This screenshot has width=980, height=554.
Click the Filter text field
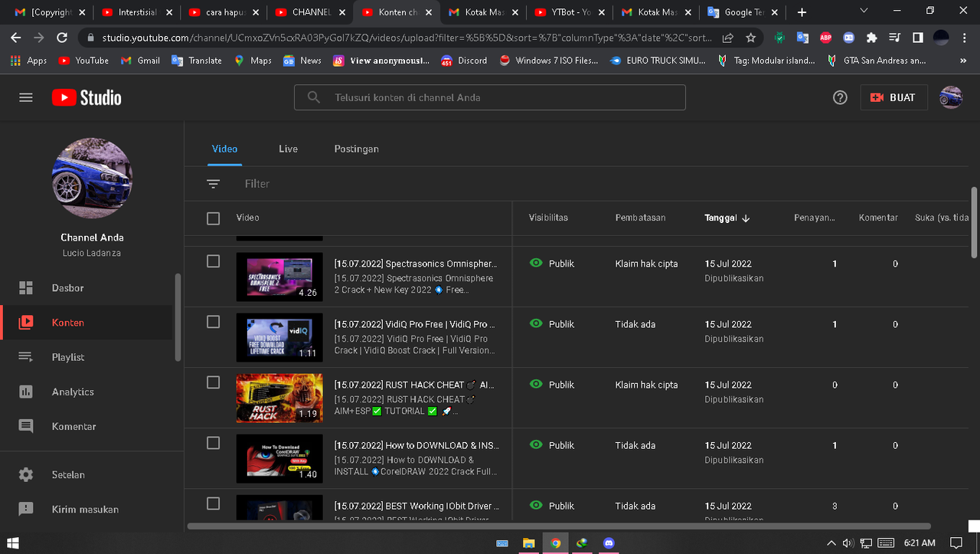(257, 184)
